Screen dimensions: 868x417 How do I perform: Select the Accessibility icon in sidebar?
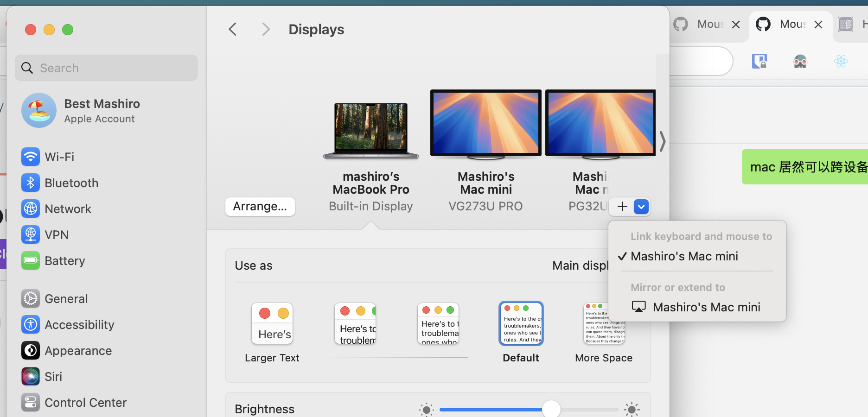(x=31, y=325)
